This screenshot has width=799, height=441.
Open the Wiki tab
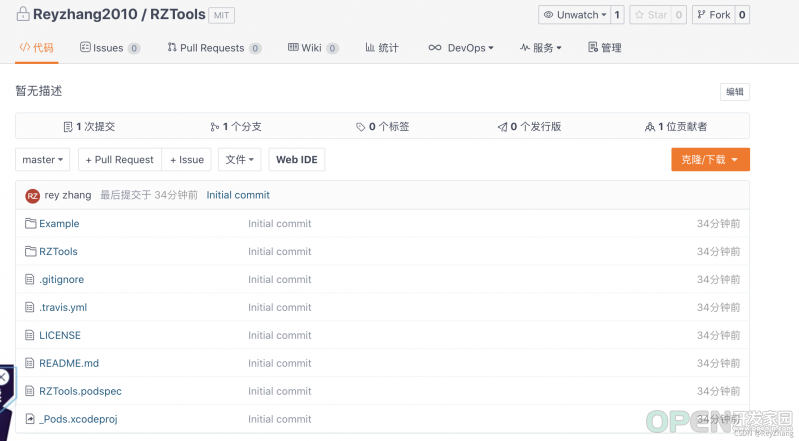[313, 48]
